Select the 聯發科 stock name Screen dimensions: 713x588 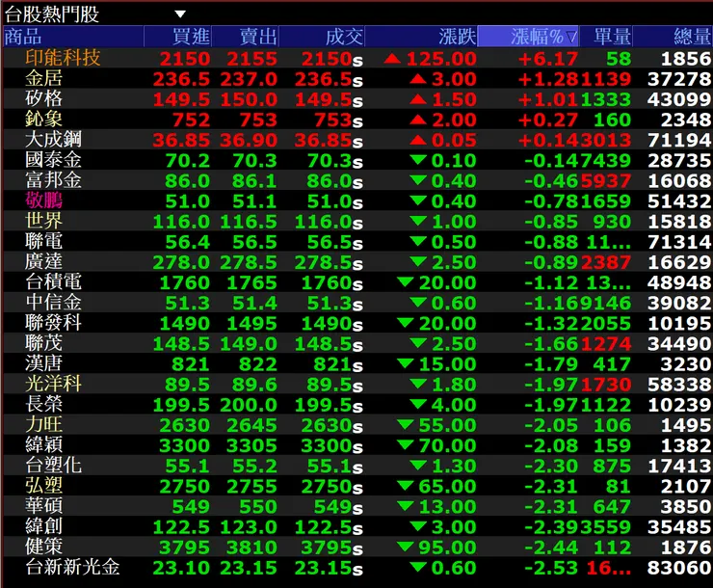tap(53, 323)
